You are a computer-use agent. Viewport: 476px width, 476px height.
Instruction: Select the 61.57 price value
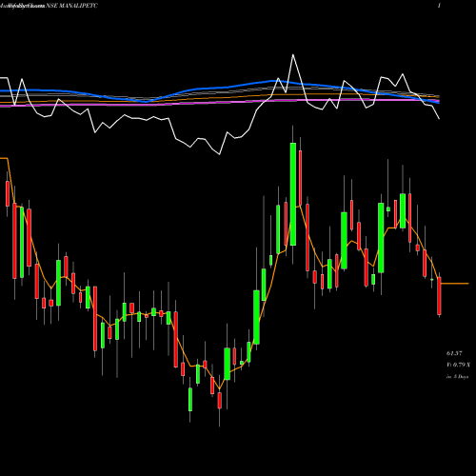[454, 353]
